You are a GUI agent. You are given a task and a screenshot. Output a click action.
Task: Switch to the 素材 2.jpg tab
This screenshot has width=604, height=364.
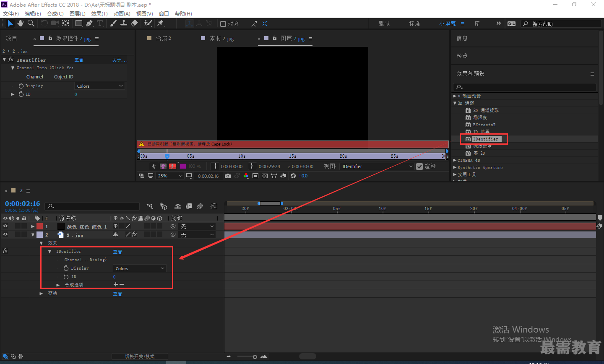222,38
